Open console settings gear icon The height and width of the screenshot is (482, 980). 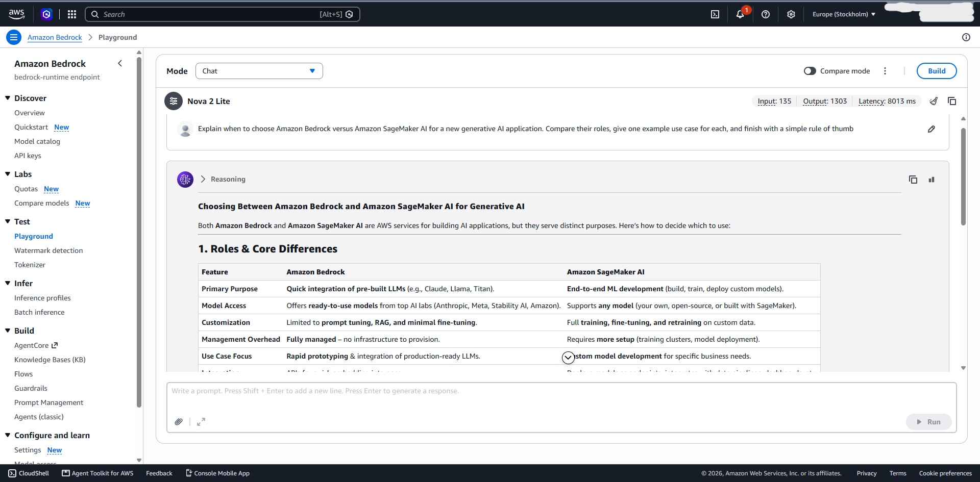point(791,14)
